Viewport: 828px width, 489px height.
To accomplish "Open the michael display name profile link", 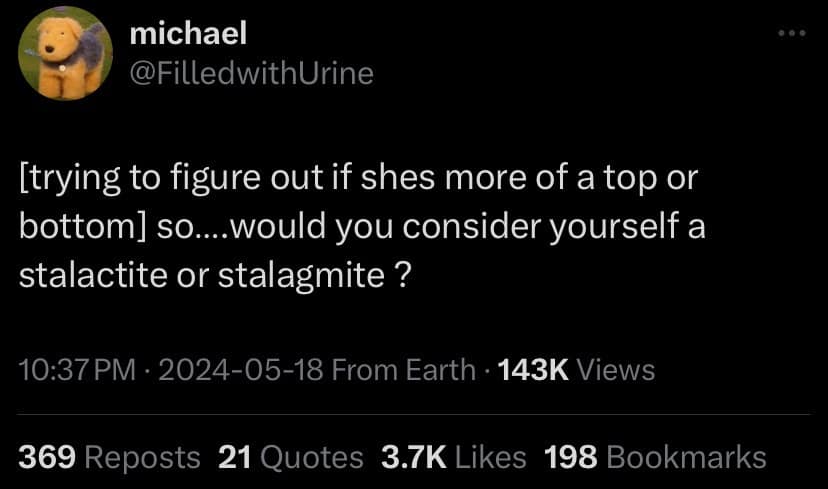I will click(x=188, y=35).
